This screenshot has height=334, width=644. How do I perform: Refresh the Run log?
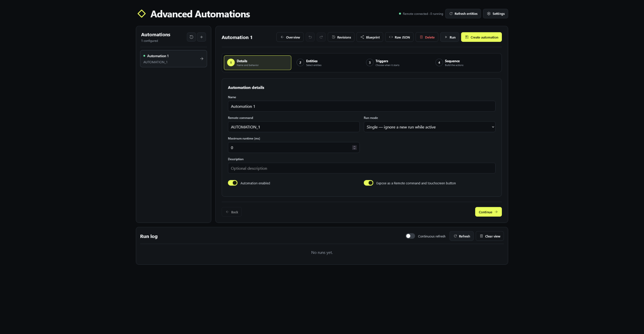click(462, 236)
